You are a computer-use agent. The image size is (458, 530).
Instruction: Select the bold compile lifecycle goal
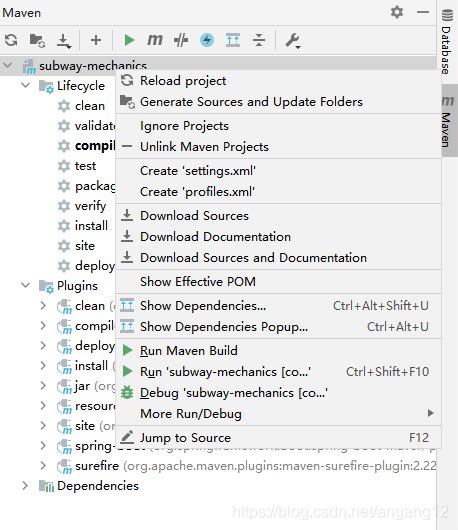click(x=95, y=146)
